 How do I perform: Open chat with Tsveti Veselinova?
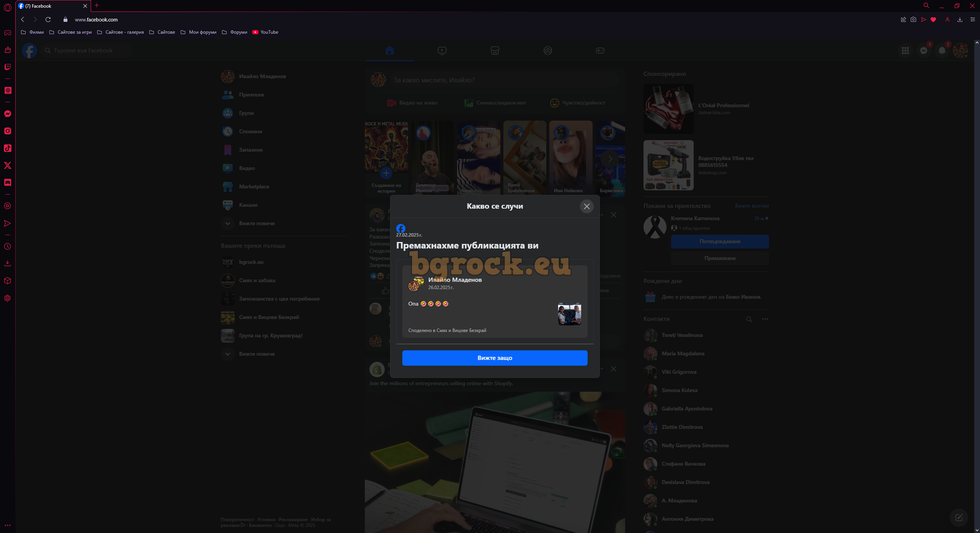pos(706,335)
